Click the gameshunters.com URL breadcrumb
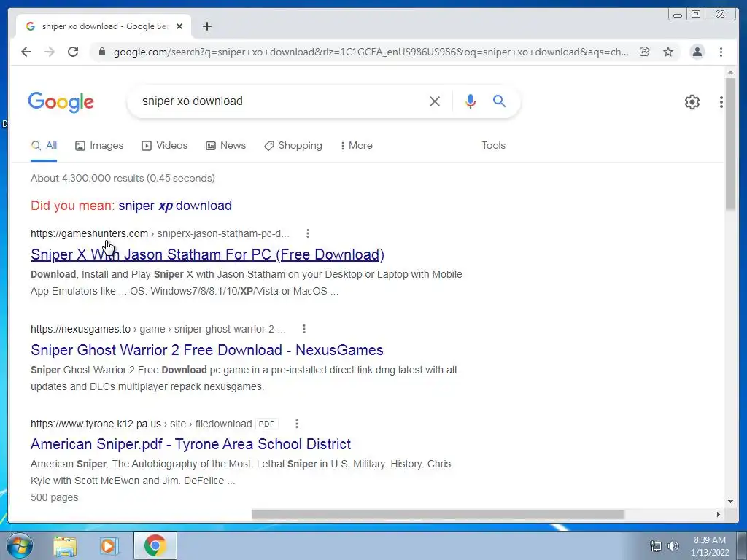 [160, 233]
